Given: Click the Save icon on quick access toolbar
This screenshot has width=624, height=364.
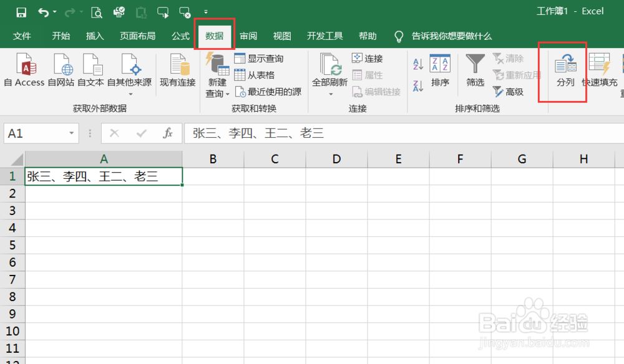Looking at the screenshot, I should coord(21,11).
